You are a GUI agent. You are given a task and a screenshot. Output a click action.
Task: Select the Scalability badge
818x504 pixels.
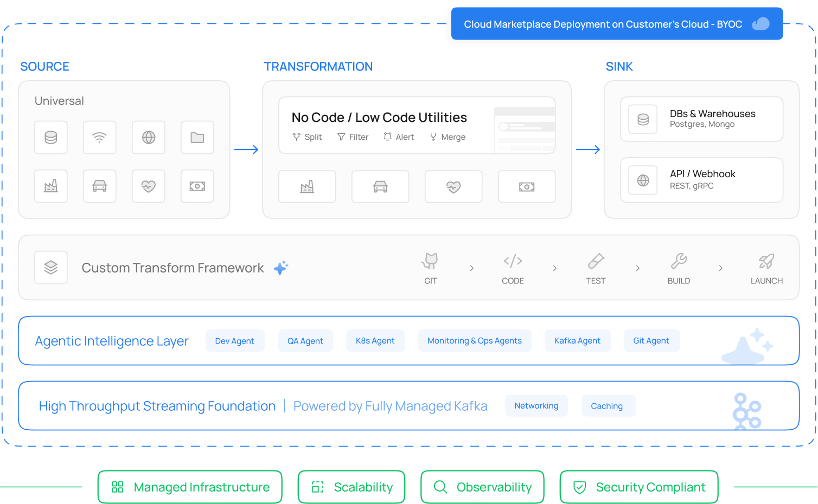[x=352, y=487]
